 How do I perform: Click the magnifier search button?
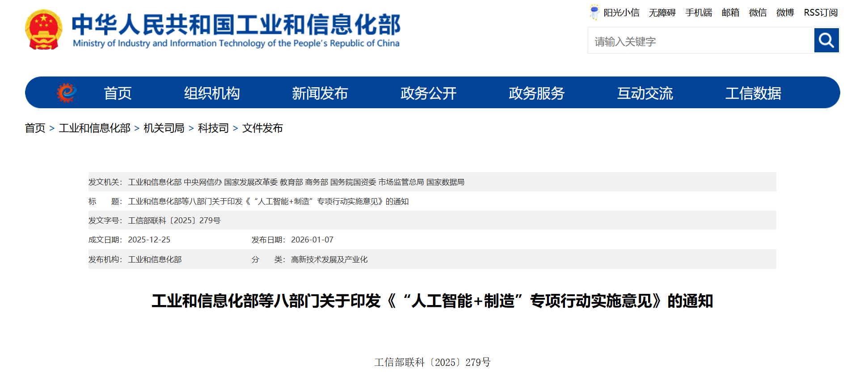click(x=826, y=41)
